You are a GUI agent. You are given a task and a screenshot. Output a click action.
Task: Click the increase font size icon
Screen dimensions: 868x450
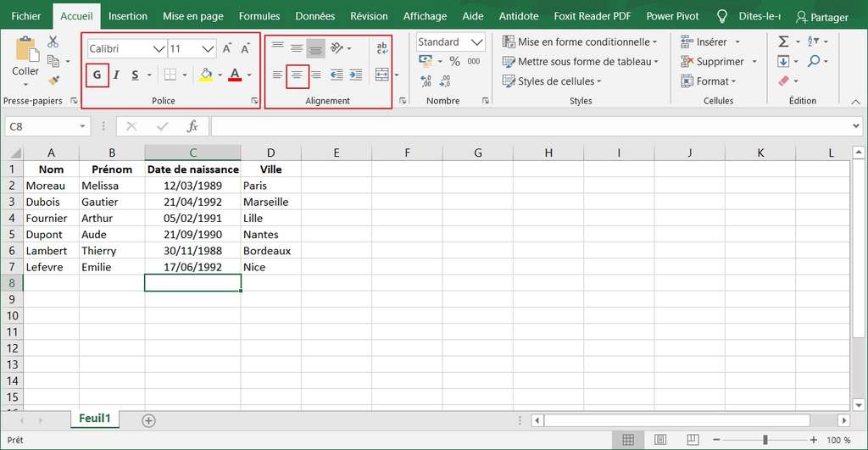pyautogui.click(x=227, y=49)
